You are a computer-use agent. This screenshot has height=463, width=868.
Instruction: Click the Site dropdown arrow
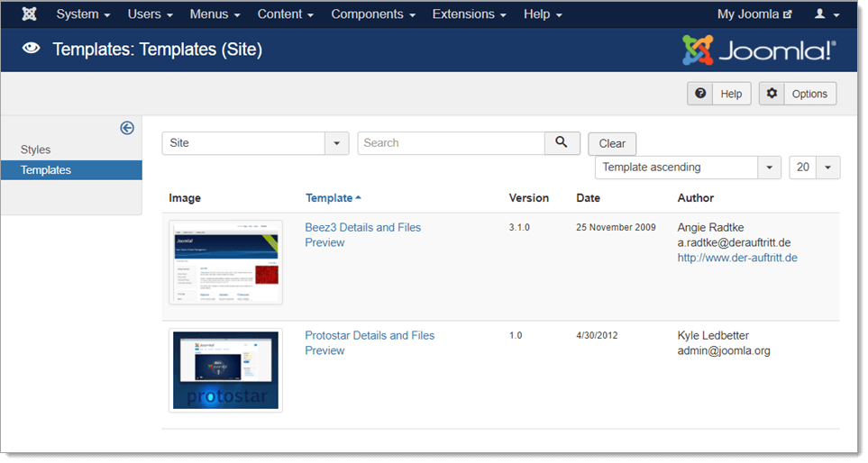pyautogui.click(x=336, y=143)
